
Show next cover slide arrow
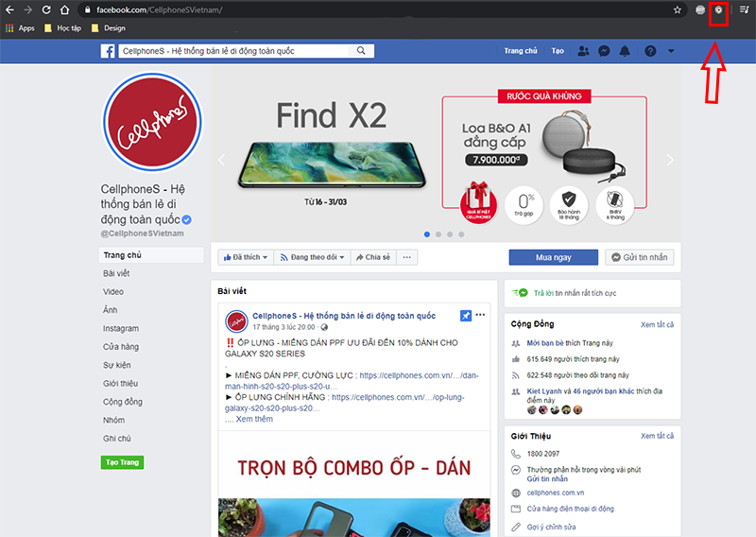tap(670, 160)
